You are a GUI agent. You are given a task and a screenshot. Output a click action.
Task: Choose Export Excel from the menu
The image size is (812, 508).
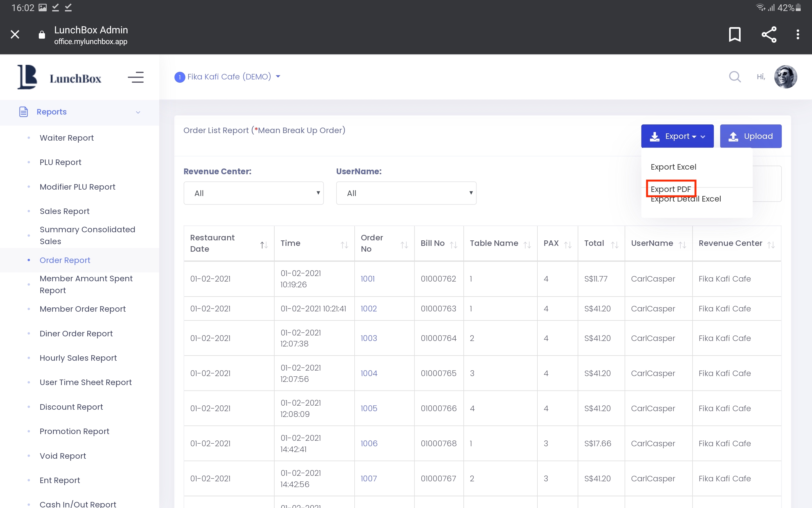[x=673, y=167]
